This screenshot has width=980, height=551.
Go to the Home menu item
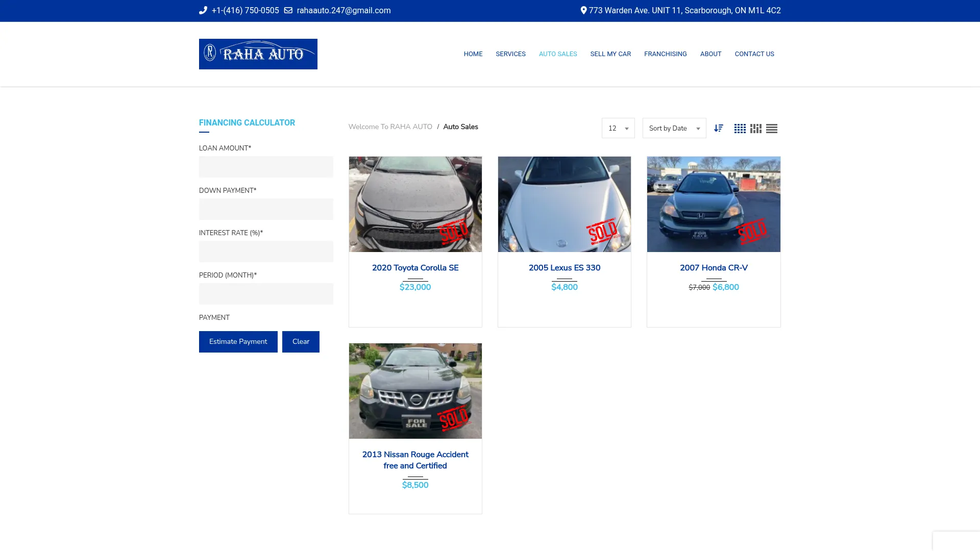click(473, 54)
